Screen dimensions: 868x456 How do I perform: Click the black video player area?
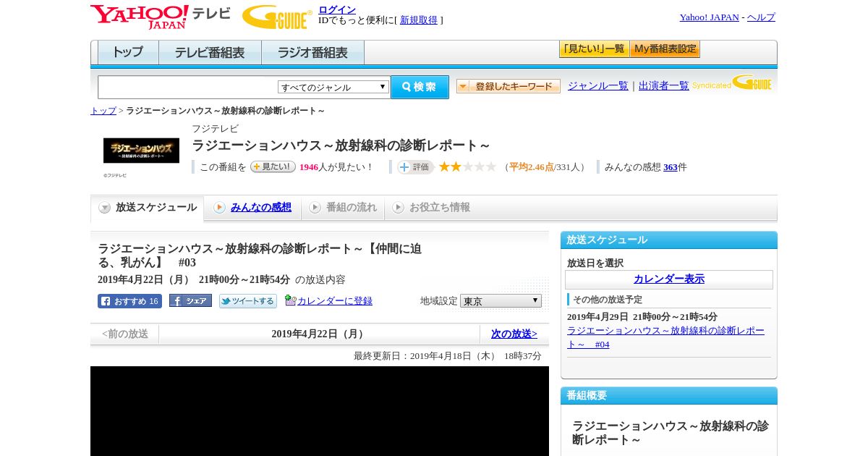[x=320, y=411]
